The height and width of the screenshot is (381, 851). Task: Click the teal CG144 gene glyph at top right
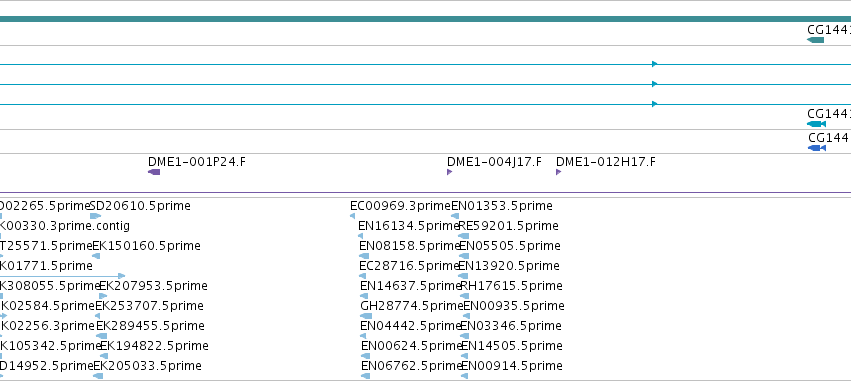815,40
